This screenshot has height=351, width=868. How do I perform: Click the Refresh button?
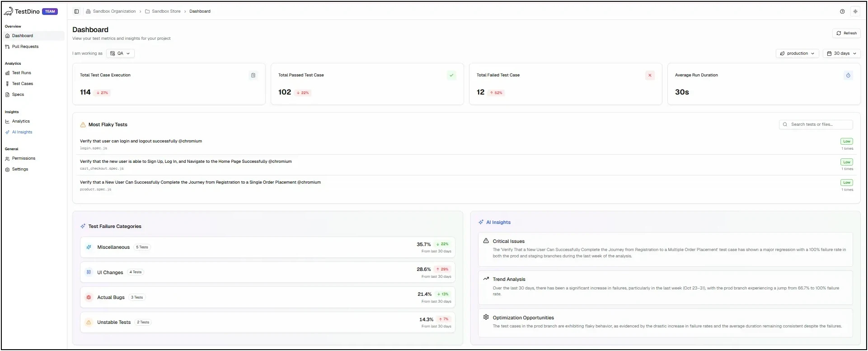(x=846, y=33)
